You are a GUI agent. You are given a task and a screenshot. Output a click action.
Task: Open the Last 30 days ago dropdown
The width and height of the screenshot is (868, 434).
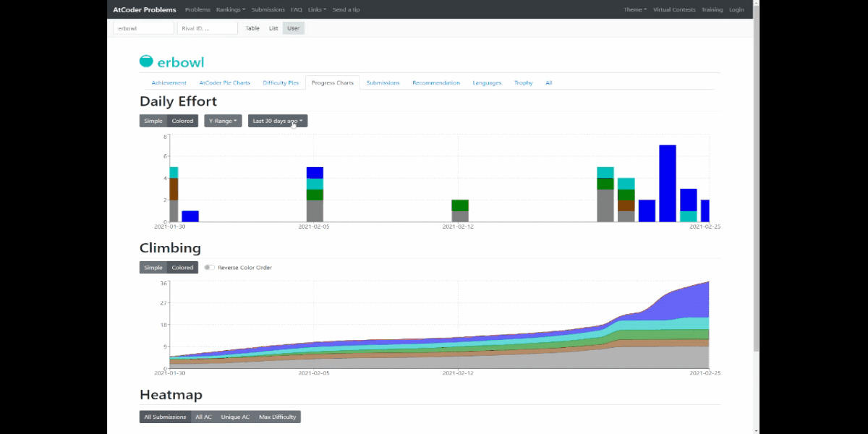278,121
